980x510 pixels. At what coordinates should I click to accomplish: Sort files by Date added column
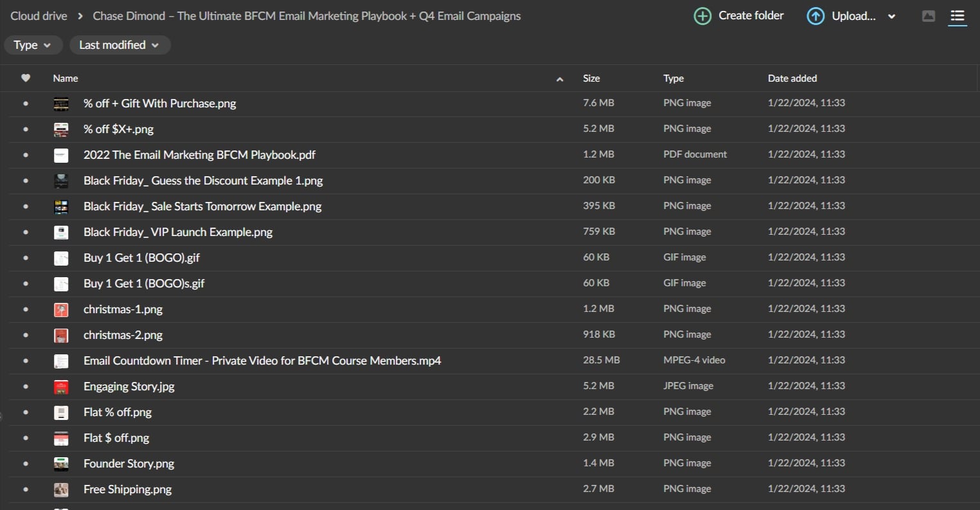pyautogui.click(x=792, y=78)
